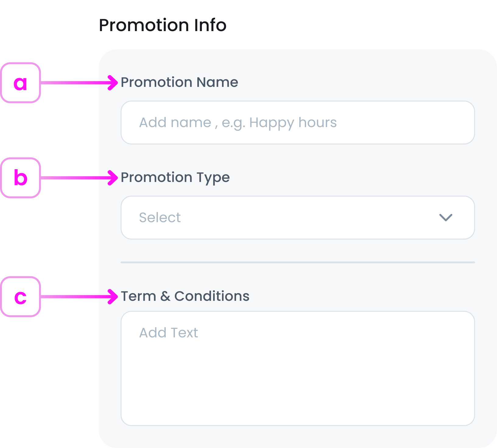Open the Promotion Type dropdown
Image resolution: width=497 pixels, height=448 pixels.
(x=298, y=217)
